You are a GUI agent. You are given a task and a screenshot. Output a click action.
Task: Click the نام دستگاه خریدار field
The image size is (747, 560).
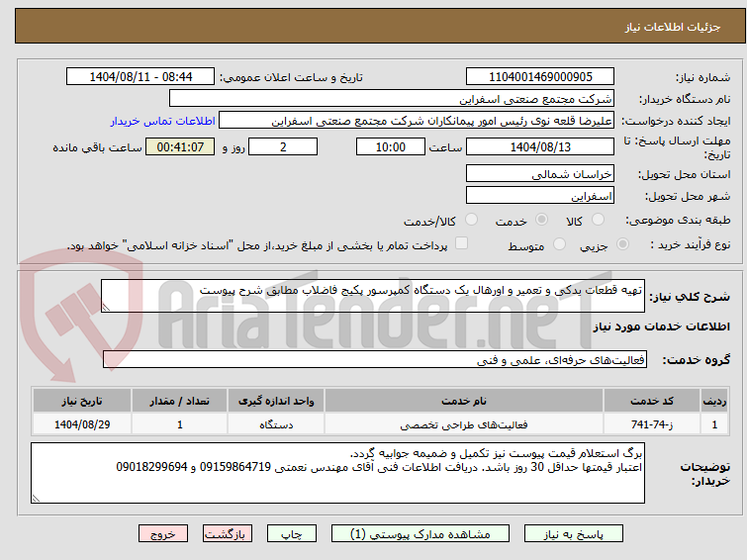pos(392,99)
